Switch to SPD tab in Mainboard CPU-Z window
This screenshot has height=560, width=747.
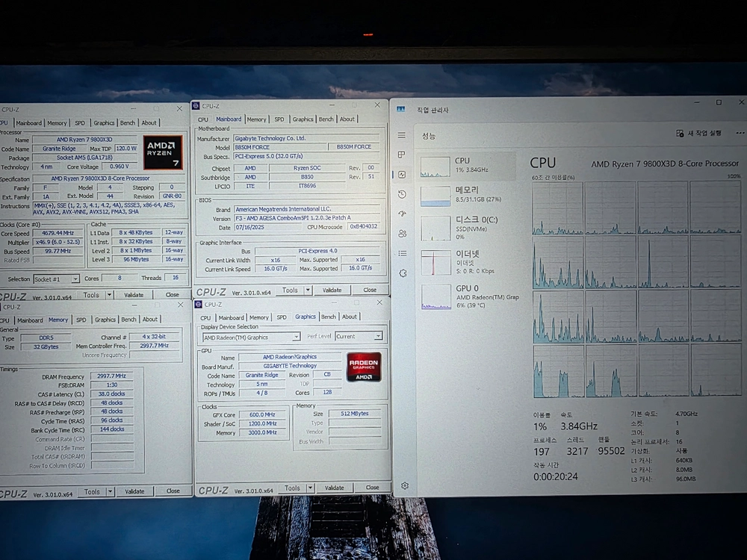pos(279,119)
